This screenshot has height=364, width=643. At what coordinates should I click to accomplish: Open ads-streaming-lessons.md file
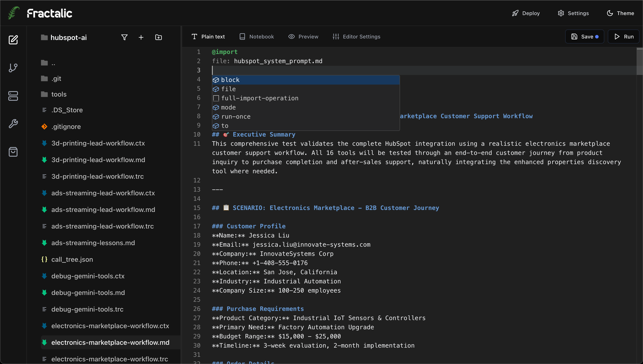(x=88, y=243)
